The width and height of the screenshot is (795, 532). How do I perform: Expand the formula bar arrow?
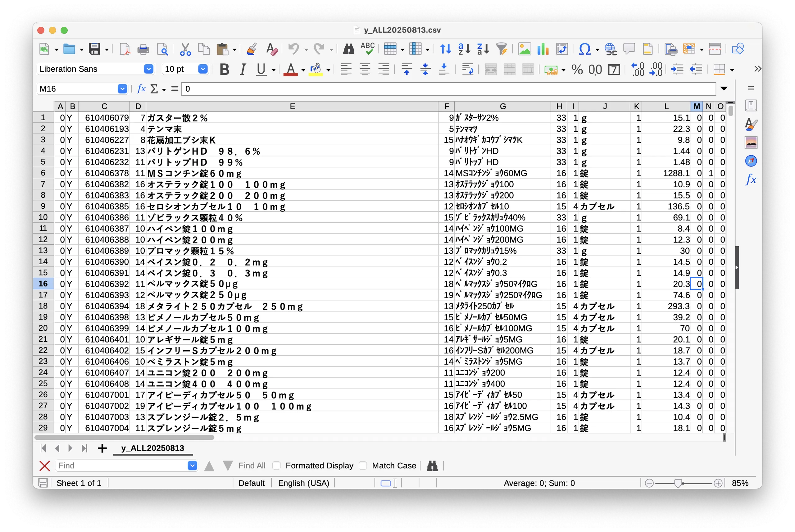point(724,89)
